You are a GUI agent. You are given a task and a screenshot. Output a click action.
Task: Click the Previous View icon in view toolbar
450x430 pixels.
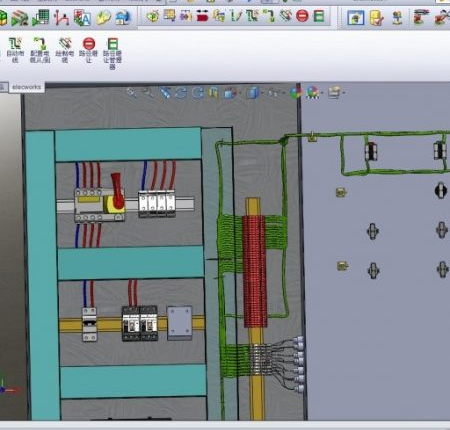coord(165,92)
